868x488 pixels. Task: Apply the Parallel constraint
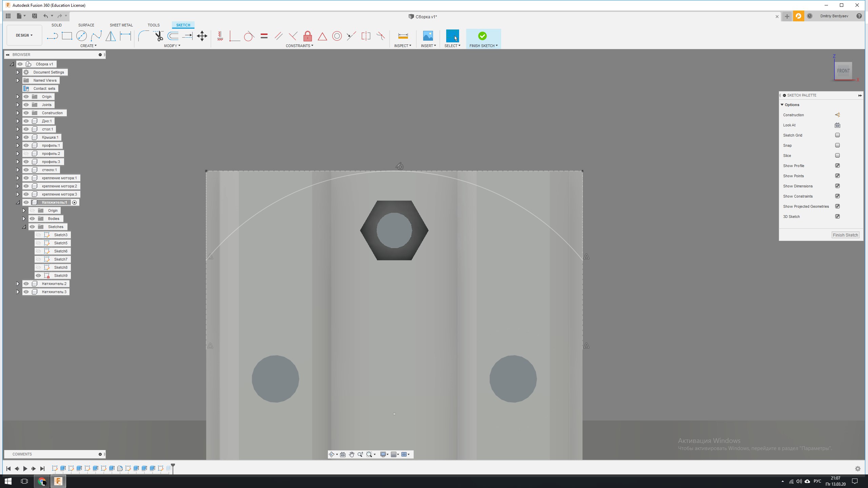point(279,36)
